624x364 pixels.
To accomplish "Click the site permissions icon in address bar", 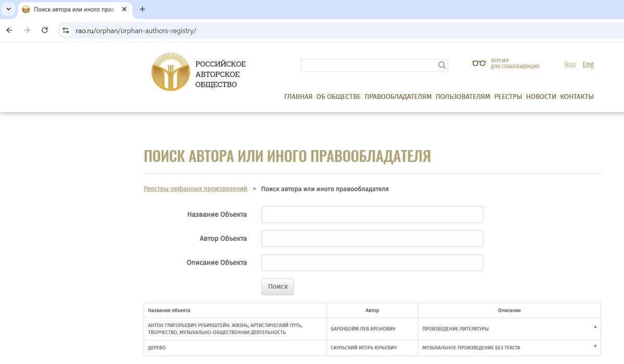I will (x=65, y=30).
